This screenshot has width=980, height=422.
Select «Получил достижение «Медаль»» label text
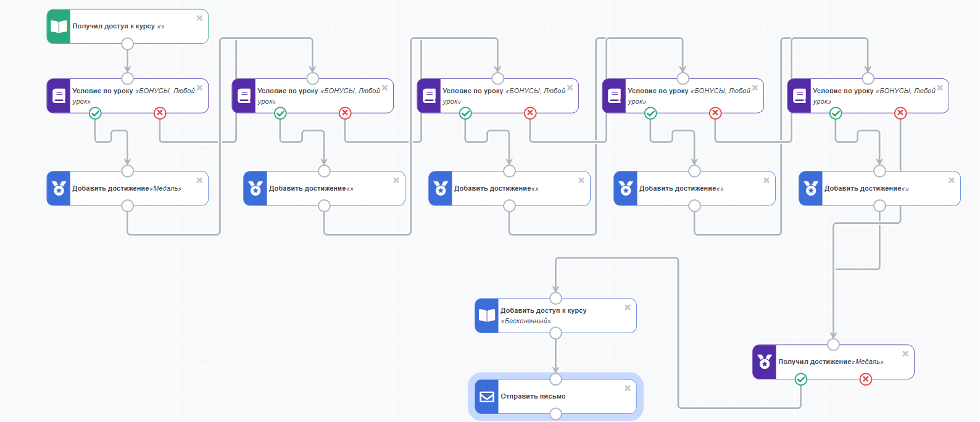(831, 362)
